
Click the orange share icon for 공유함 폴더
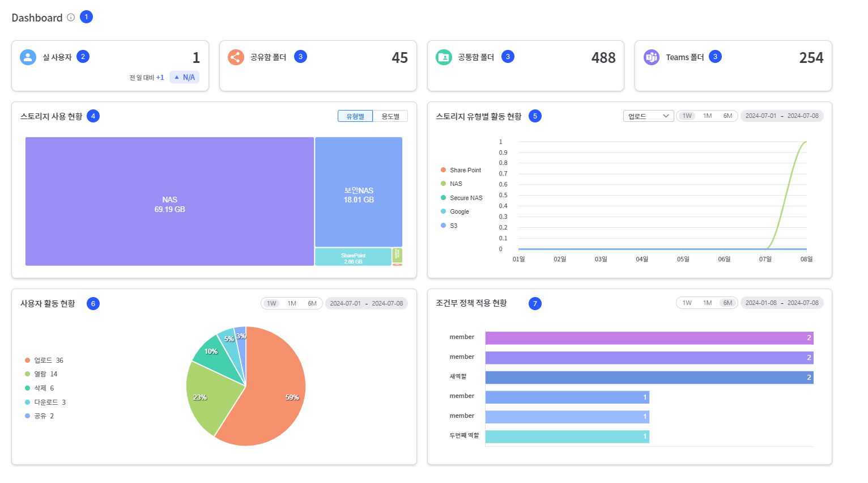(x=236, y=57)
